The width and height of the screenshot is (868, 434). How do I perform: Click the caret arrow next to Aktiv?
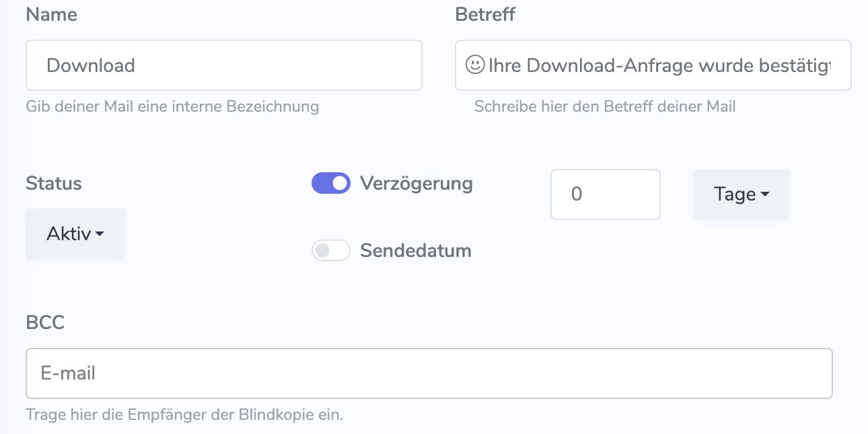[x=100, y=234]
